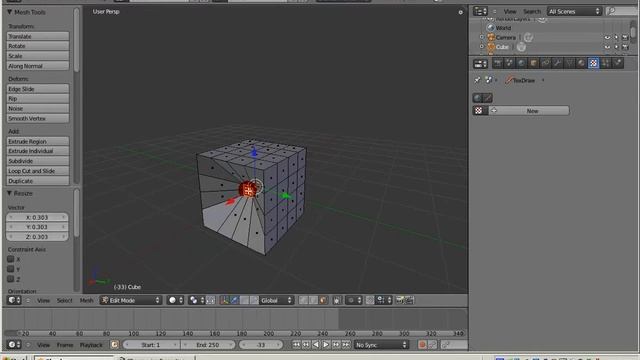Open the No Sync dropdown
The width and height of the screenshot is (640, 360).
(x=381, y=345)
